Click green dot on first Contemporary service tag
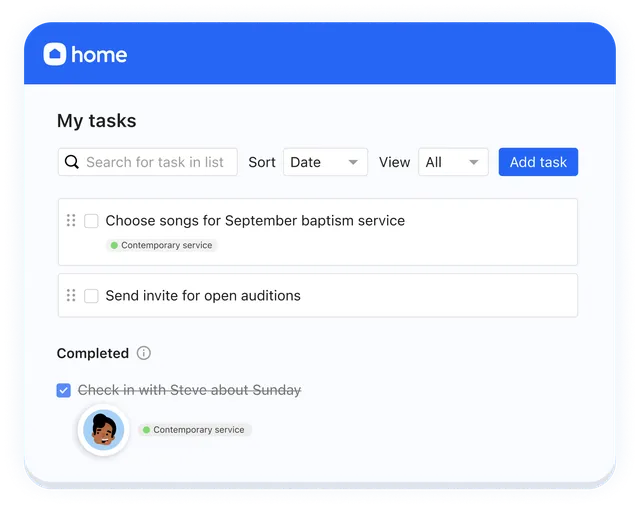Viewport: 639px width, 507px height. point(114,245)
